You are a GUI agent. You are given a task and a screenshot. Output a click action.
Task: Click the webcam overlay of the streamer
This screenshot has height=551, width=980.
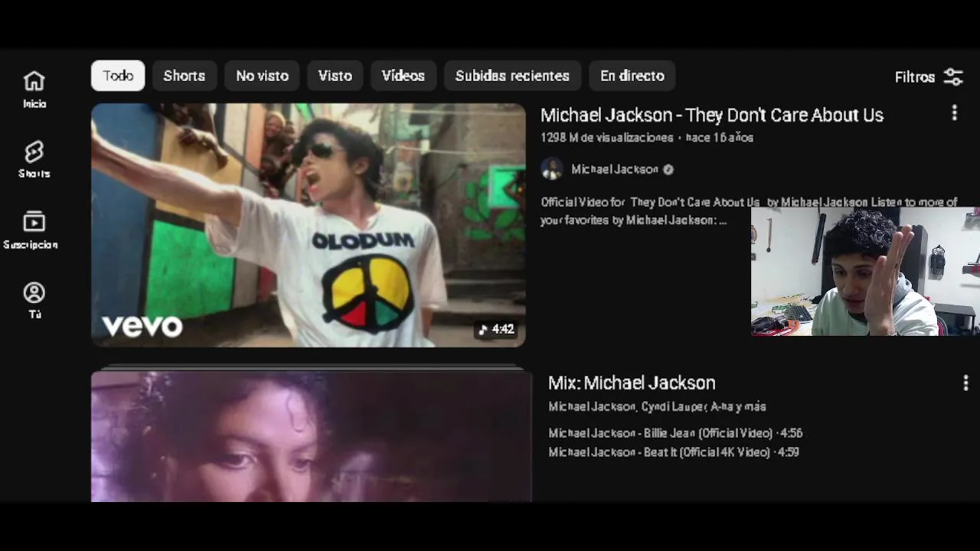click(865, 272)
